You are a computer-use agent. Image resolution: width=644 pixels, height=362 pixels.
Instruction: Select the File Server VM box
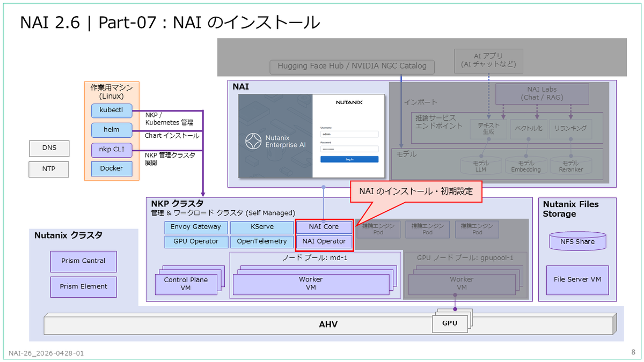pos(577,280)
